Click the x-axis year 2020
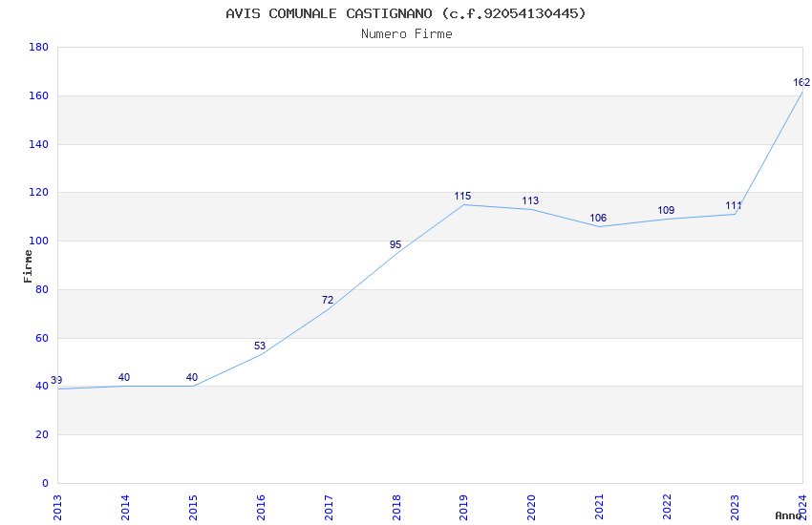The height and width of the screenshot is (525, 812). [532, 508]
